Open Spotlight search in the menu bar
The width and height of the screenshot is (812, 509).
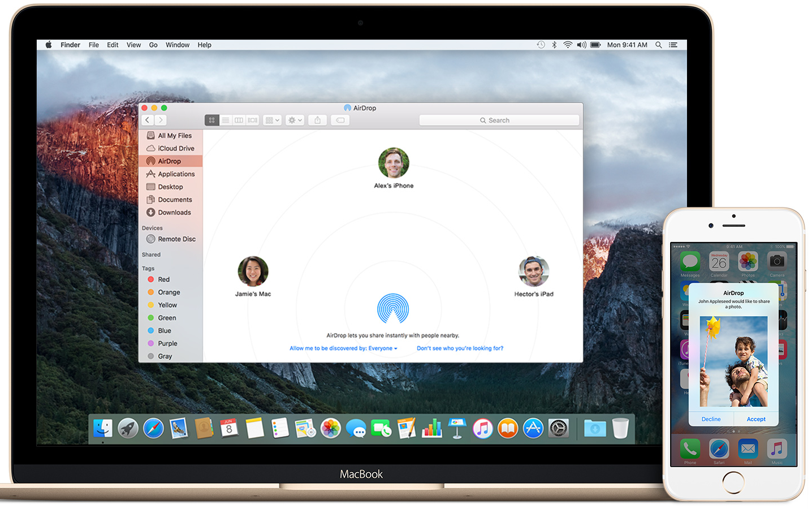[x=659, y=45]
